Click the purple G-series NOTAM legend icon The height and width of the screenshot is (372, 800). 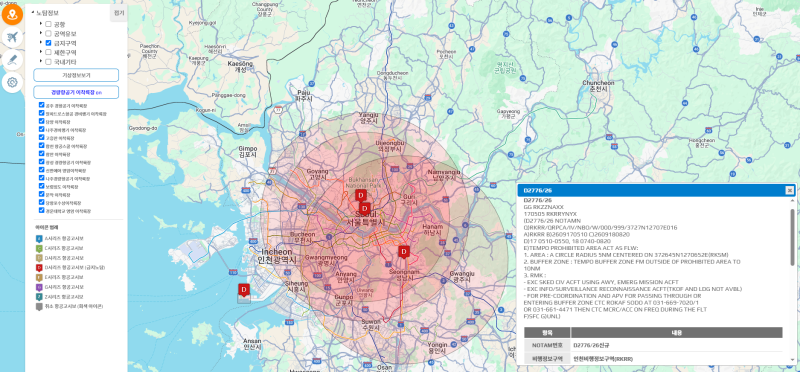point(39,287)
